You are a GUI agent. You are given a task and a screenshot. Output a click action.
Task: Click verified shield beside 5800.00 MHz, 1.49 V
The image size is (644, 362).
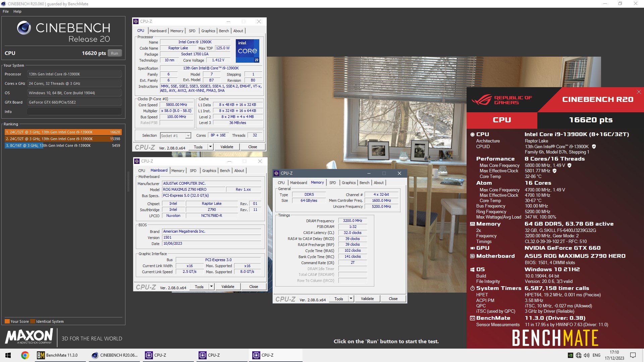[x=570, y=165]
